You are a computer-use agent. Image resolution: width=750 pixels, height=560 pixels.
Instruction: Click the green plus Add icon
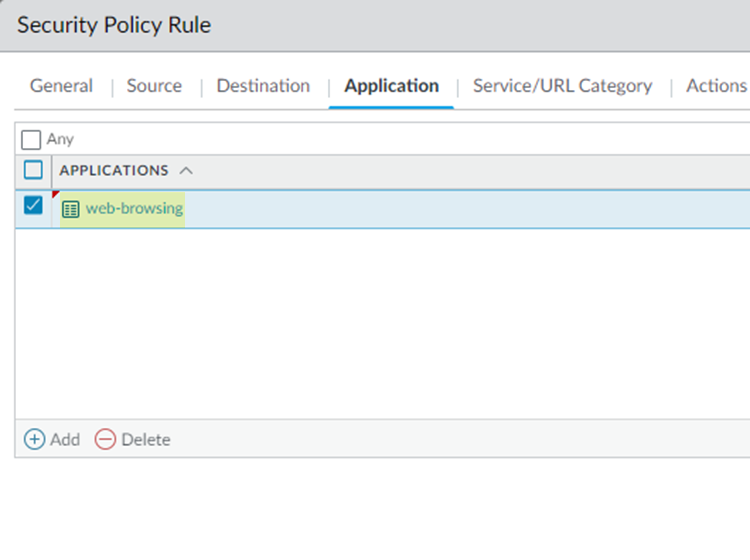(x=34, y=439)
